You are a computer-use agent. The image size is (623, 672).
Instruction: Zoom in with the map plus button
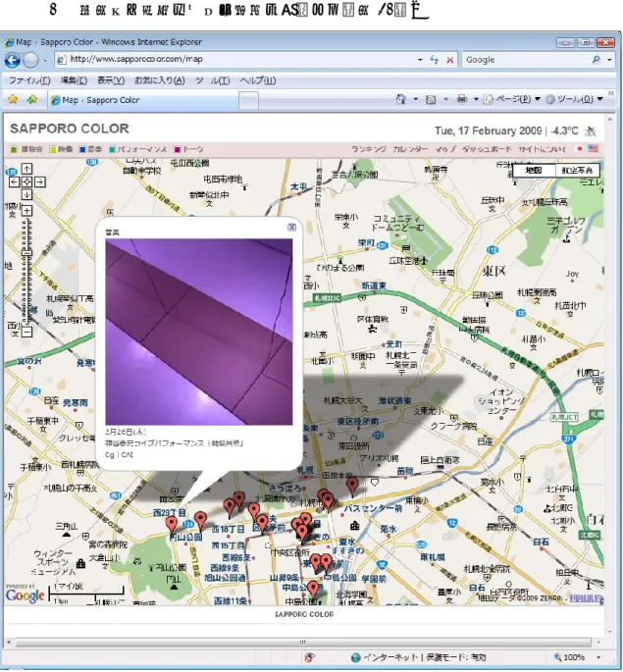click(26, 210)
